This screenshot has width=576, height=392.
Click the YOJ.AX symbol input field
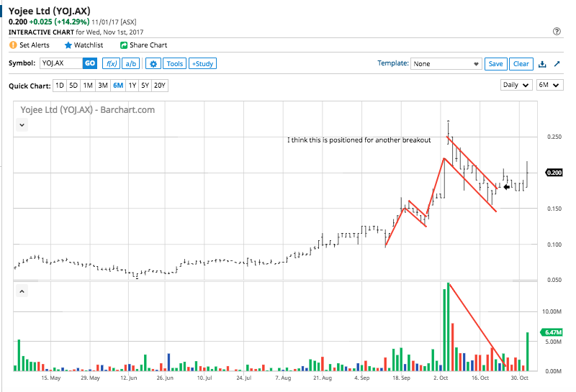coord(61,63)
